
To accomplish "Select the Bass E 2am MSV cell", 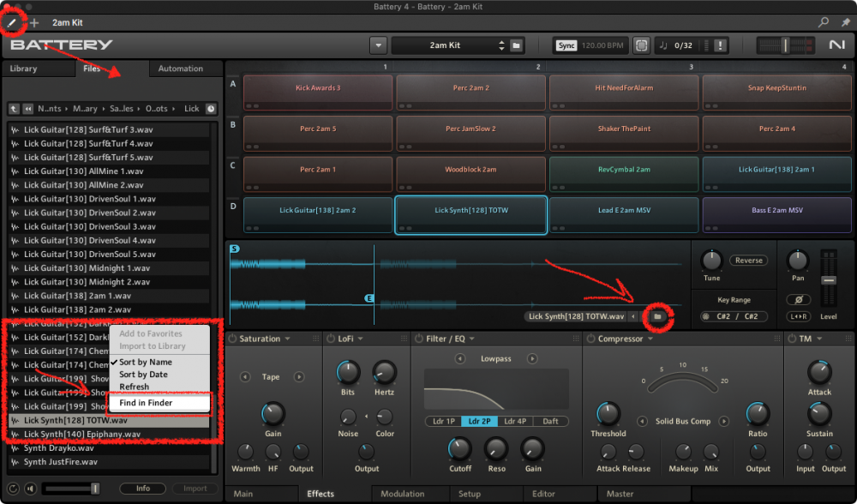I will (x=776, y=215).
